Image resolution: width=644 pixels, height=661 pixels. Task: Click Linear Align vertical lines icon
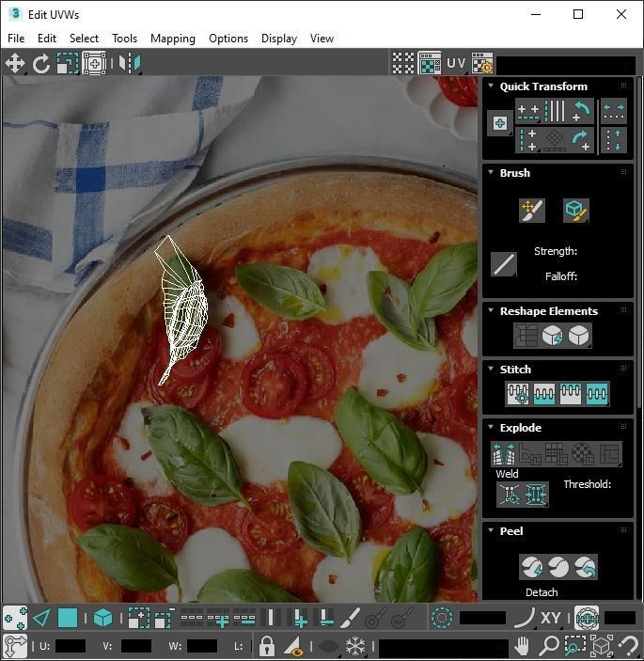pyautogui.click(x=555, y=111)
